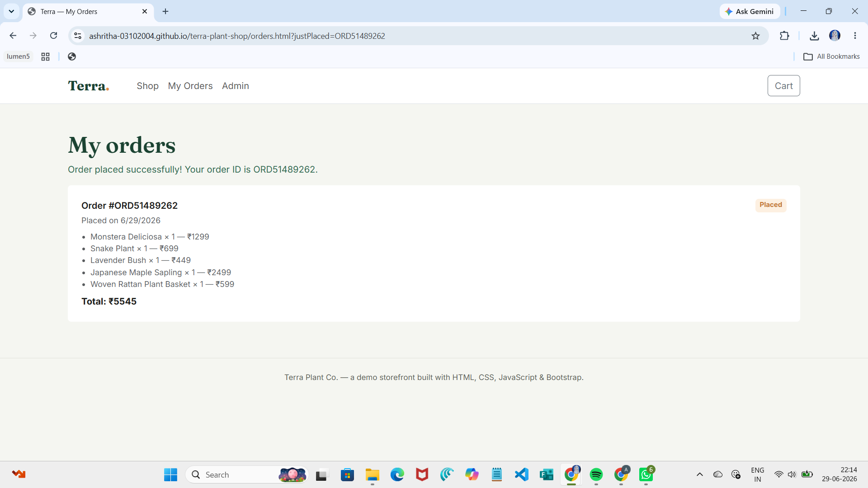Click the Snake Plant order item
Viewport: 868px width, 488px height.
(134, 249)
